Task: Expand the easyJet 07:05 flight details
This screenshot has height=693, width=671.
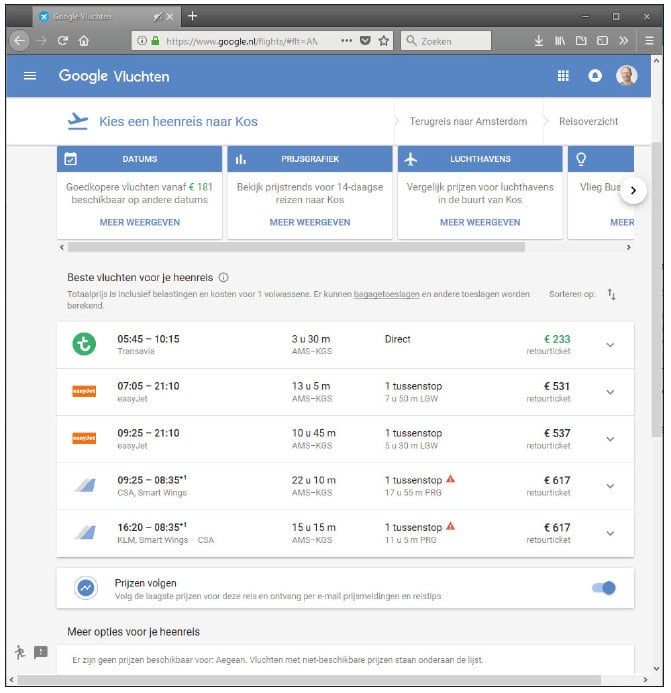Action: coord(610,392)
